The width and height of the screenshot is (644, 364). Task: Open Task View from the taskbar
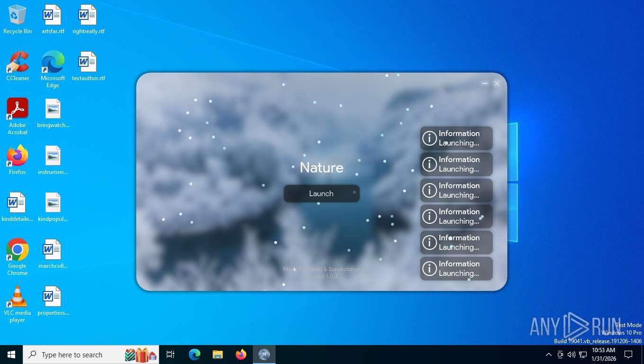point(170,355)
